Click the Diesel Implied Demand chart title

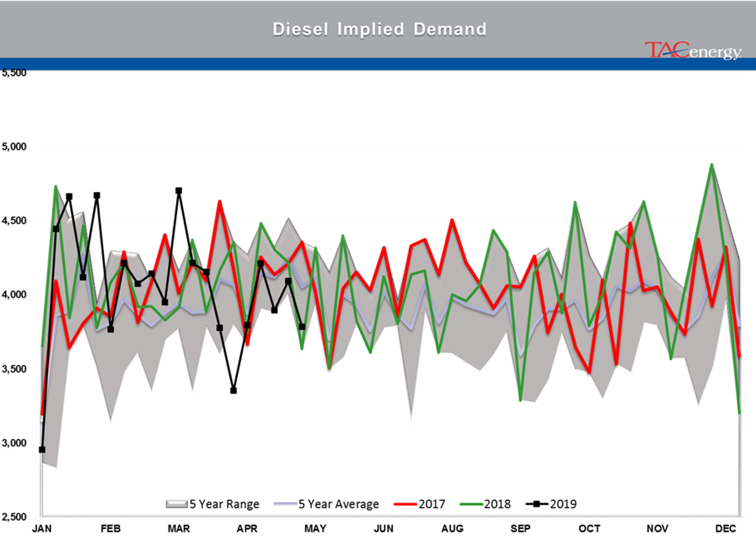(380, 29)
